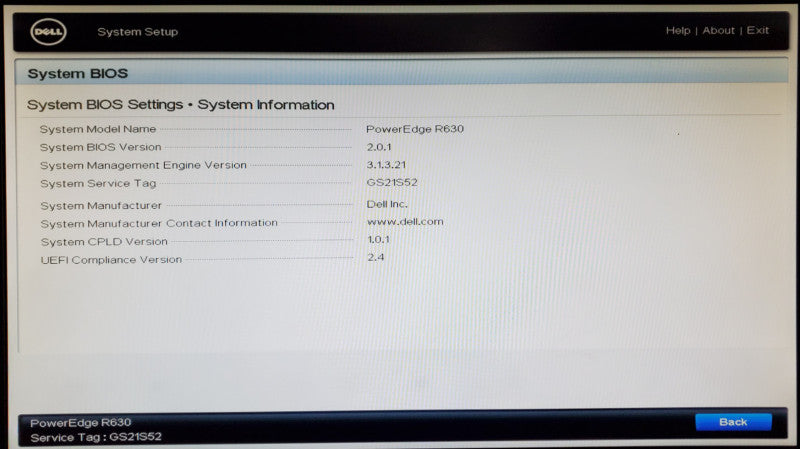Select the UEFI Compliance Version label
The height and width of the screenshot is (449, 800).
111,260
